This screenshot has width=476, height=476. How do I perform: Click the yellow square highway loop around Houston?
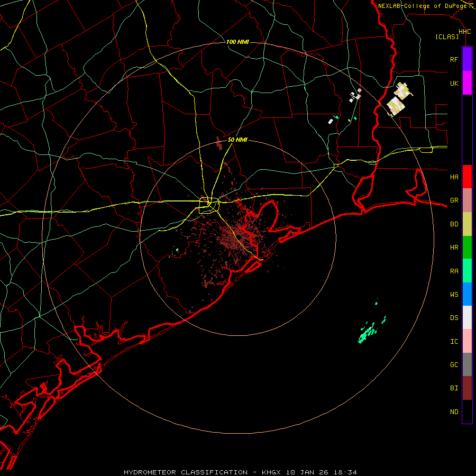click(x=209, y=206)
